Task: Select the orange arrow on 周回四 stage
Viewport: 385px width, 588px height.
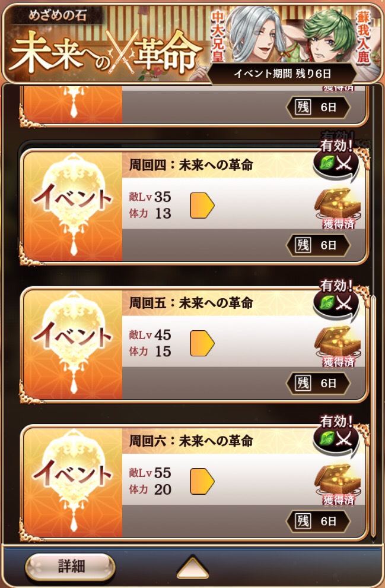Action: pyautogui.click(x=202, y=206)
